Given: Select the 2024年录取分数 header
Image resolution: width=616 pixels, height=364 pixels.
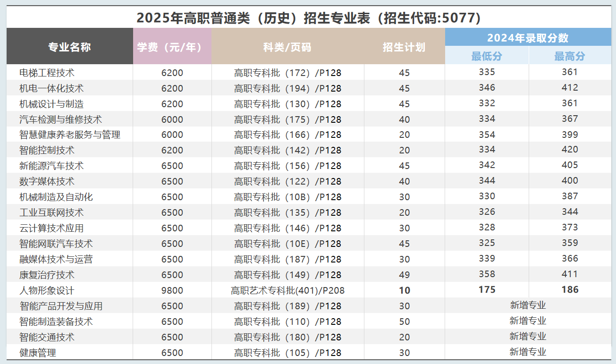Looking at the screenshot, I should (528, 38).
